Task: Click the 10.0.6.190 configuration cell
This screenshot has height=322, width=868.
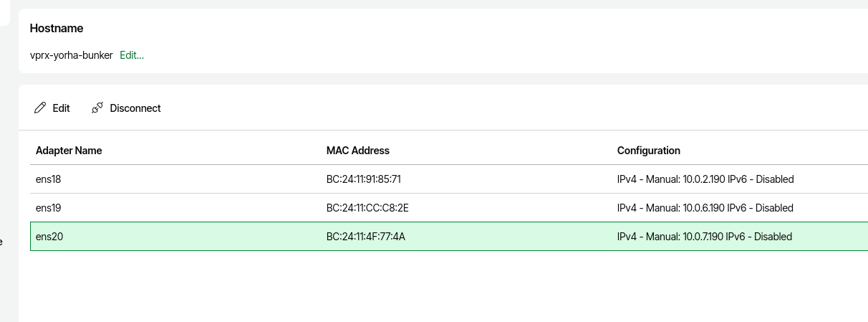Action: pos(705,208)
